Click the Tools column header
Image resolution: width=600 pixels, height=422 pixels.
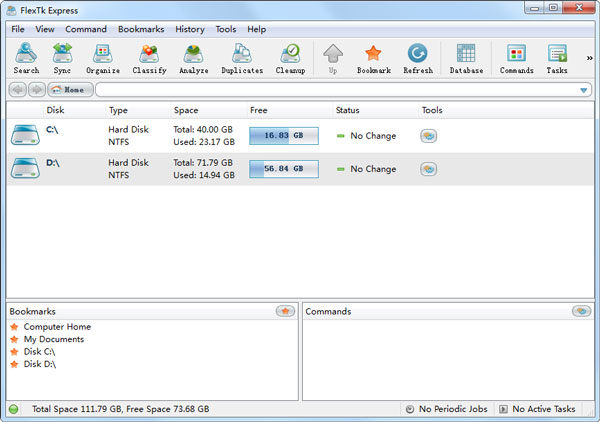[x=432, y=111]
